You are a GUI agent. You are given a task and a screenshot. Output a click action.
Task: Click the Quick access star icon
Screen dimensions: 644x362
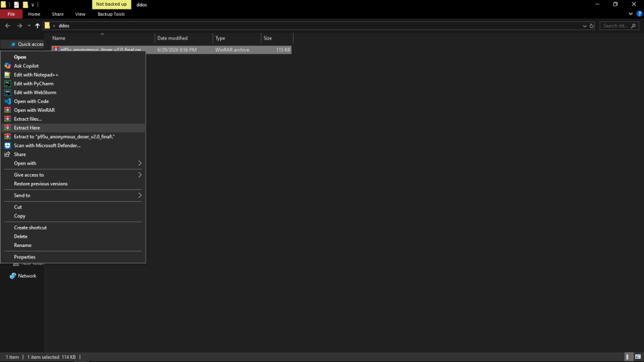(x=13, y=44)
